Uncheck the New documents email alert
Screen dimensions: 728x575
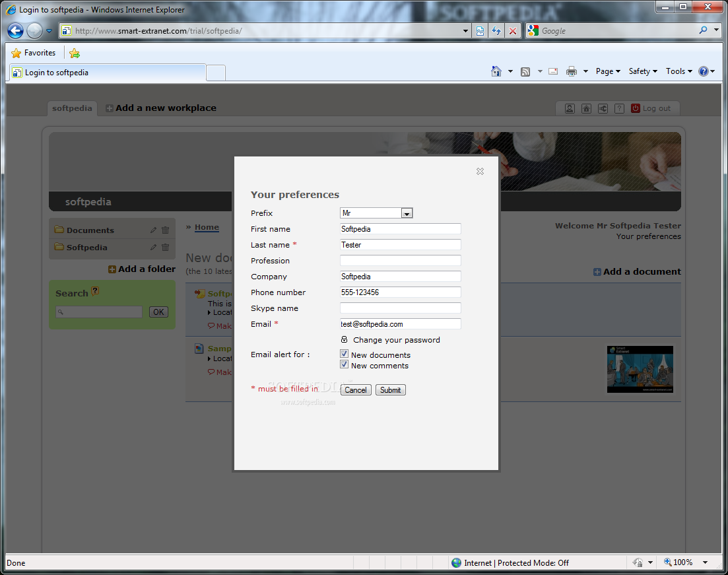(x=344, y=354)
